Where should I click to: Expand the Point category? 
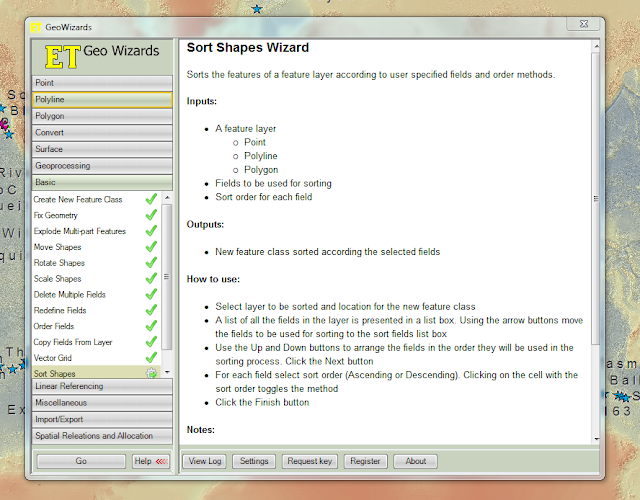pyautogui.click(x=102, y=83)
